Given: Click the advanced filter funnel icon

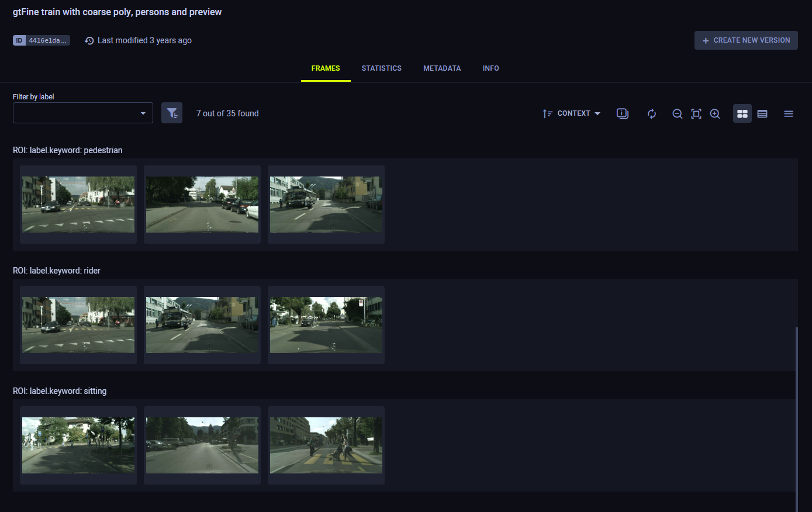Looking at the screenshot, I should point(172,113).
